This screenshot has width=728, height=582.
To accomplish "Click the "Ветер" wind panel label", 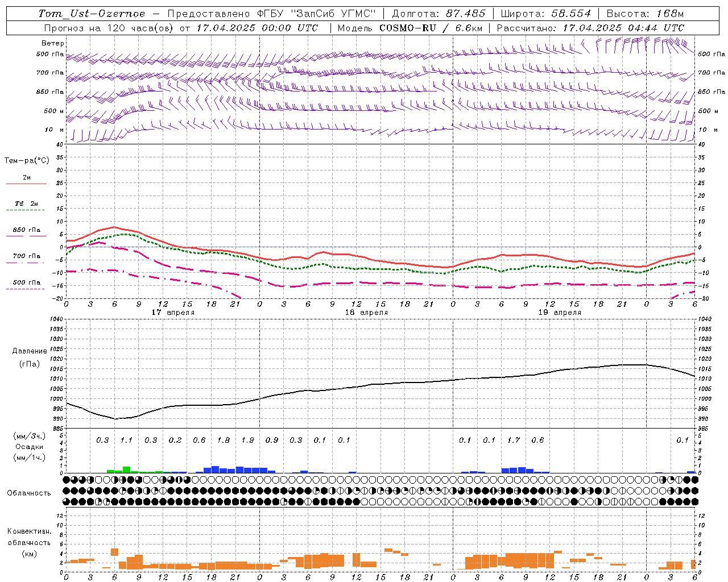I will point(53,43).
